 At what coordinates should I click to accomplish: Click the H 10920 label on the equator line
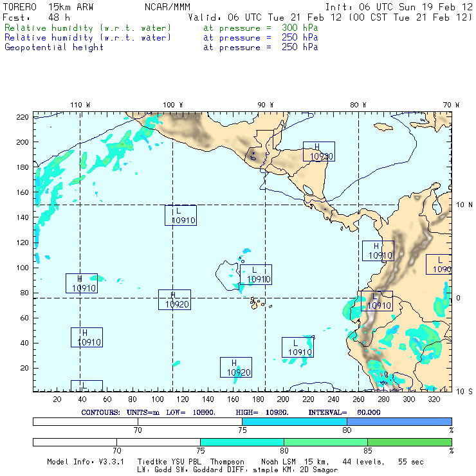[x=174, y=300]
